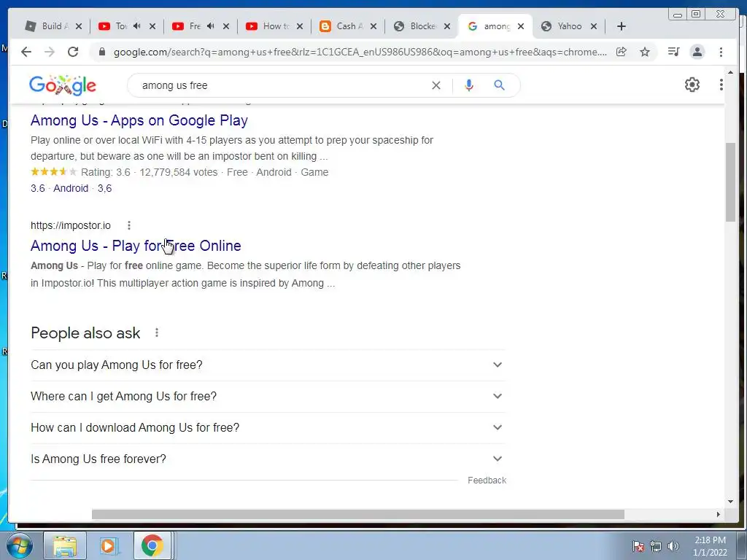Close the 'Cash A' tab
The image size is (747, 560).
[x=373, y=26]
